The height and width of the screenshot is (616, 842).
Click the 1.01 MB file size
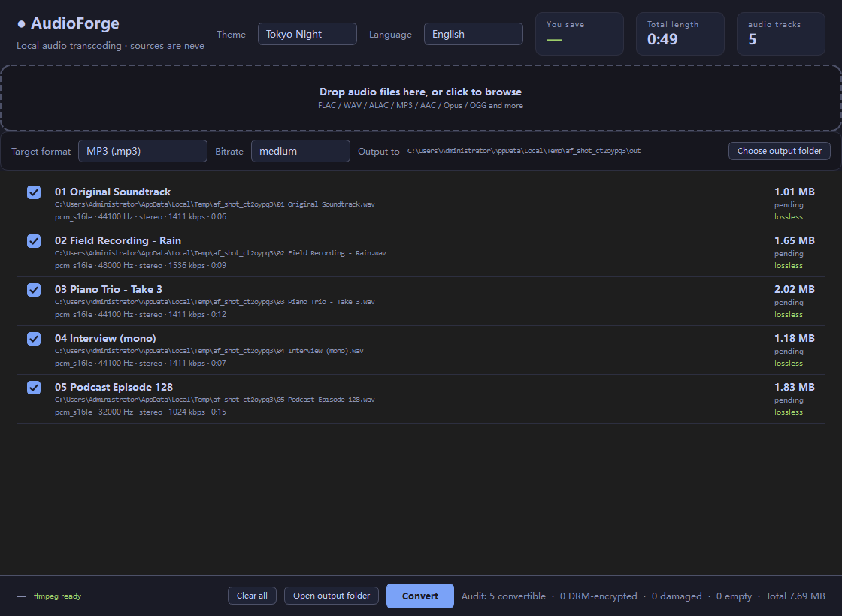point(794,192)
